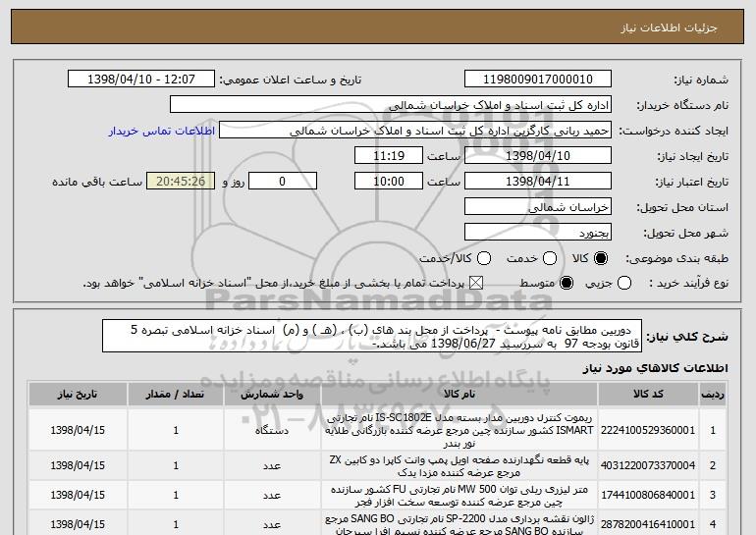Click item code 287820041641​0001
Image resolution: width=756 pixels, height=535 pixels.
click(648, 524)
